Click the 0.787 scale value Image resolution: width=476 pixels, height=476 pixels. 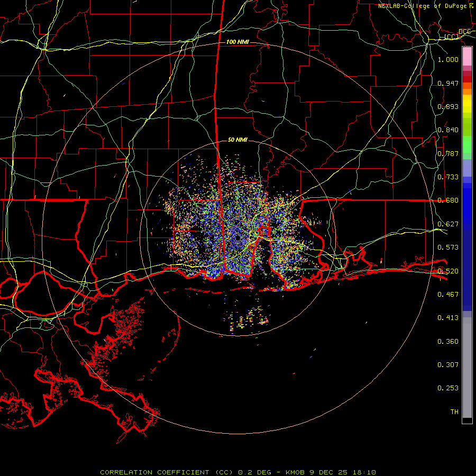(x=448, y=153)
